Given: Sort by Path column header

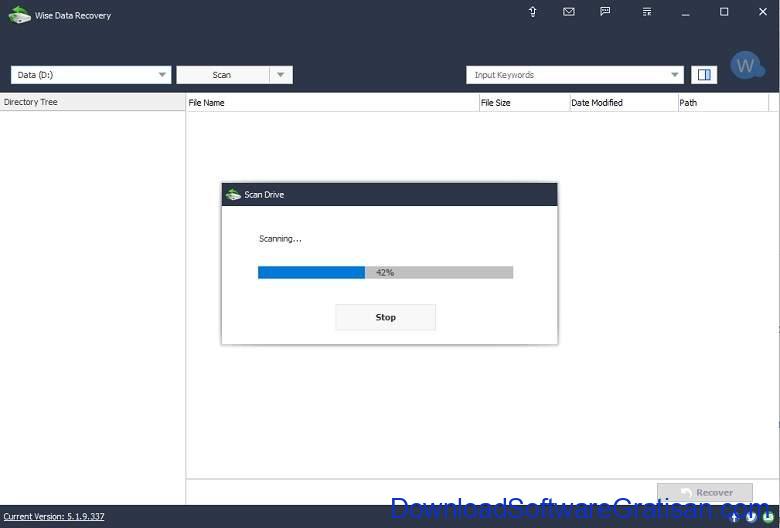Looking at the screenshot, I should (723, 103).
